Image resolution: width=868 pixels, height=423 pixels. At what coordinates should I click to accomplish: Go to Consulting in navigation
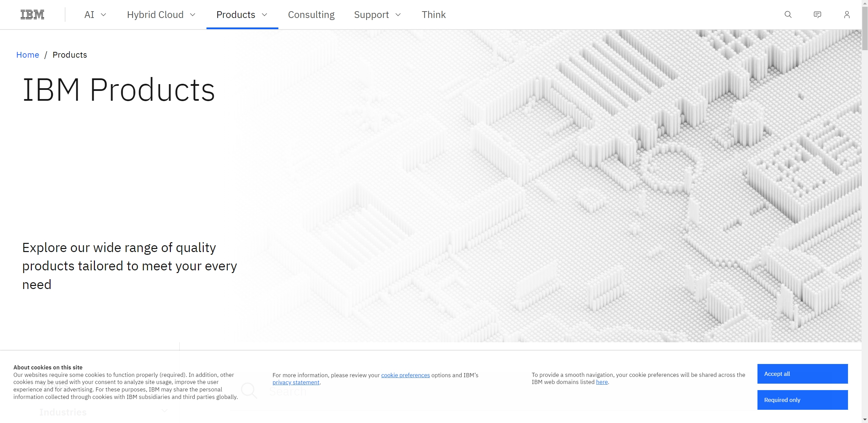point(311,15)
